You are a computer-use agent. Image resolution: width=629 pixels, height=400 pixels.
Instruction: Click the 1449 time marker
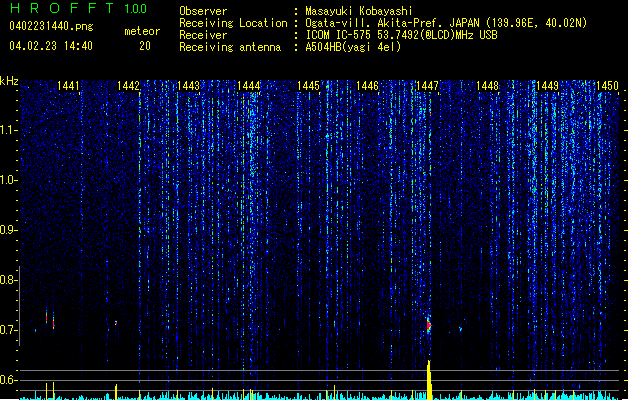548,86
